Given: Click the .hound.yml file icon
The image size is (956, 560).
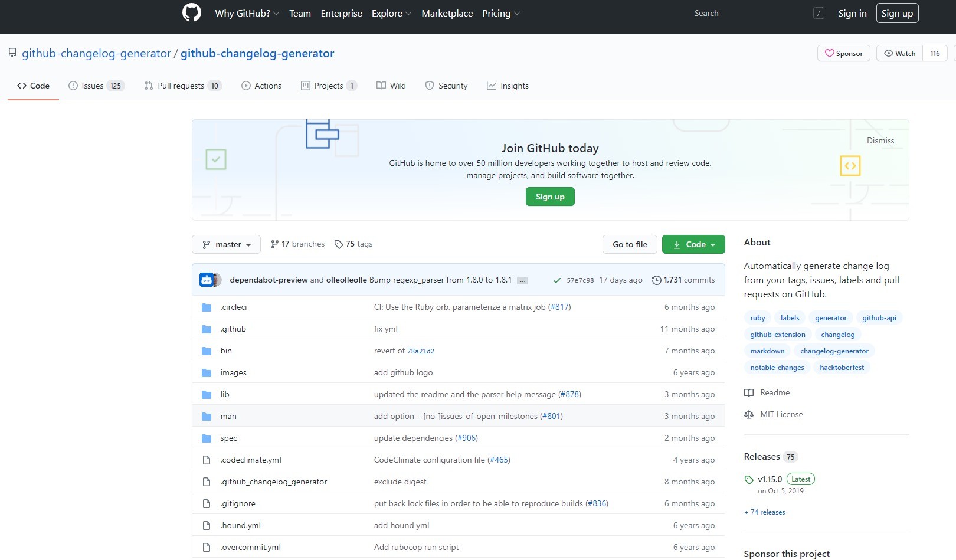Looking at the screenshot, I should 207,526.
